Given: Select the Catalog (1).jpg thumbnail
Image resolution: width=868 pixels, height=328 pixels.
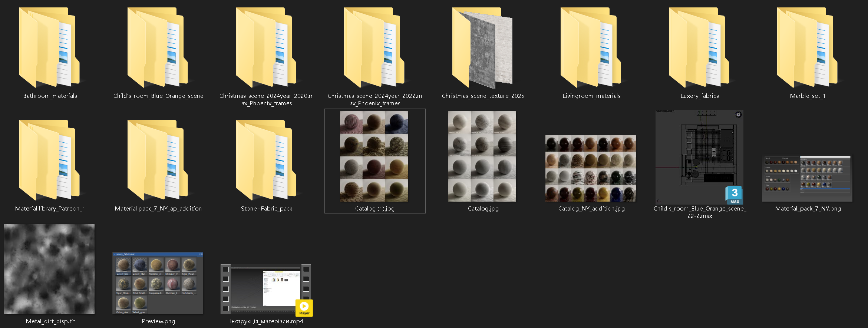Looking at the screenshot, I should (x=374, y=156).
